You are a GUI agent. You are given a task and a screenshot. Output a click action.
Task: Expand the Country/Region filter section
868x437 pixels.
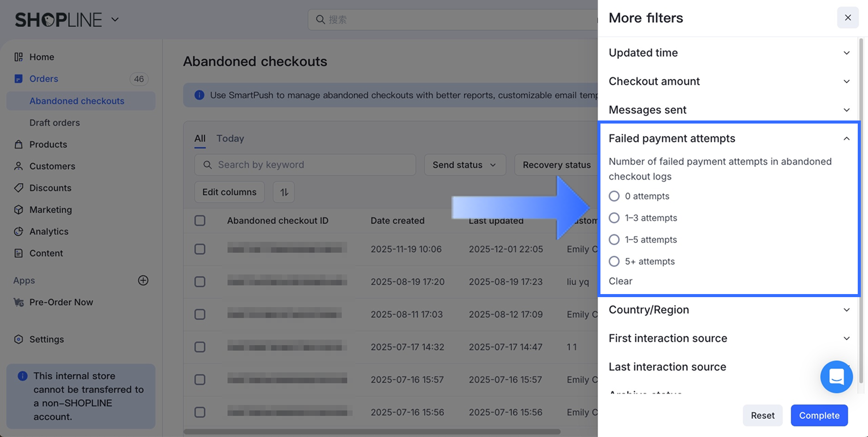(729, 310)
